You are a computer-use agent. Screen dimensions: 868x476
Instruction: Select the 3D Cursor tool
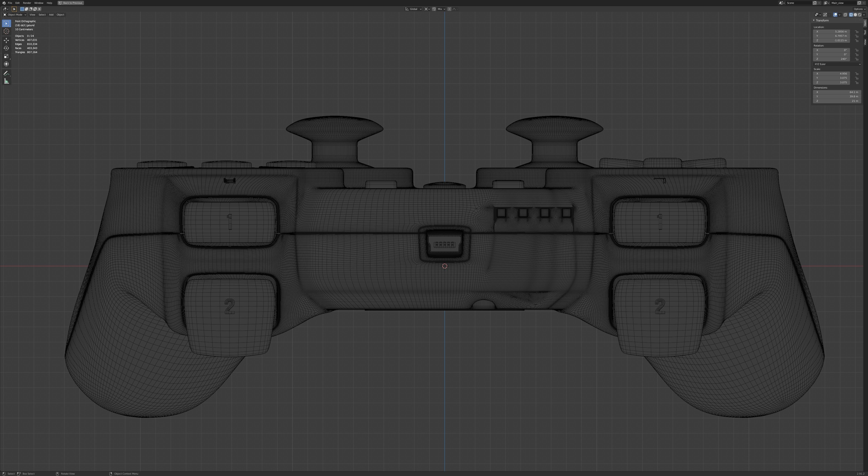pos(6,31)
